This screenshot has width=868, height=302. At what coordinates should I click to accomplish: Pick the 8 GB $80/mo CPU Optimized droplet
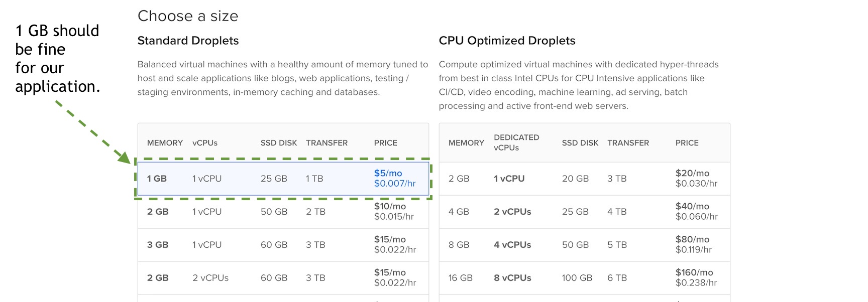point(584,245)
